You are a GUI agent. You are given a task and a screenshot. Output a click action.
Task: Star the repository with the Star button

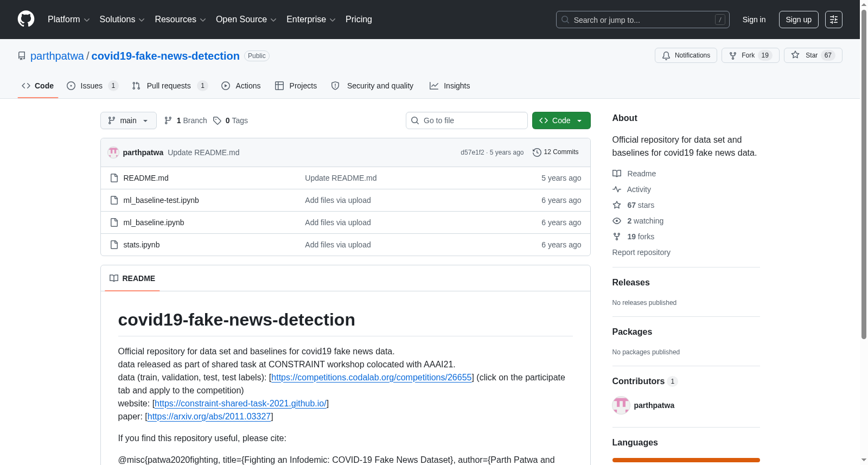click(x=813, y=55)
